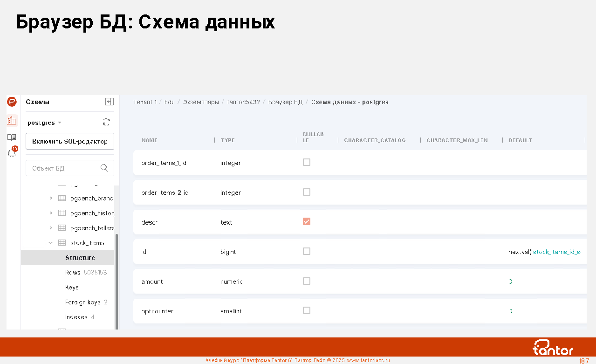Collapse the stock_items table node
This screenshot has width=596, height=364.
click(x=51, y=243)
